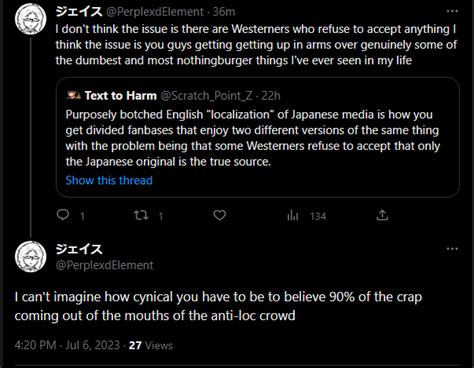Open Text to Harm small avatar

(x=74, y=96)
